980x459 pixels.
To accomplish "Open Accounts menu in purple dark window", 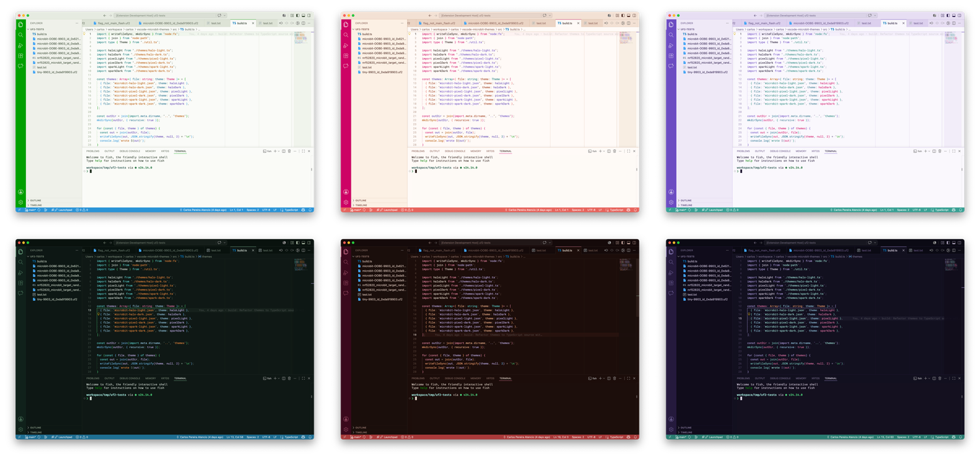I will coord(671,419).
